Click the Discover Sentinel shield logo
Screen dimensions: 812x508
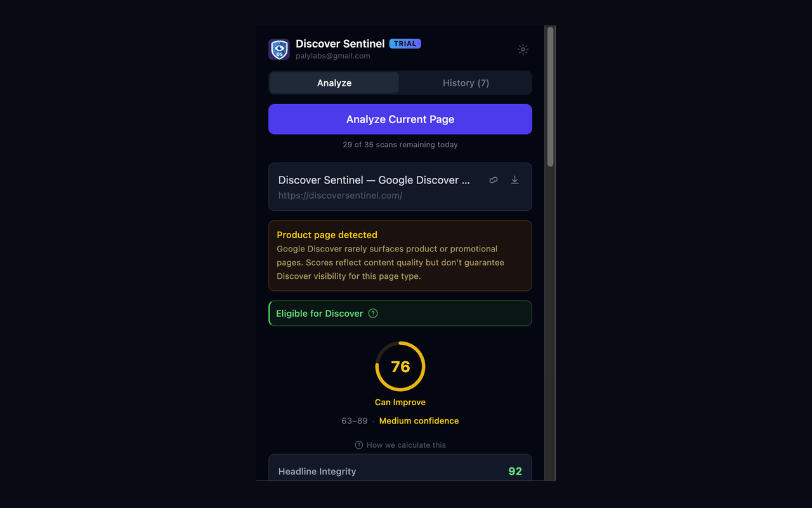pos(279,50)
